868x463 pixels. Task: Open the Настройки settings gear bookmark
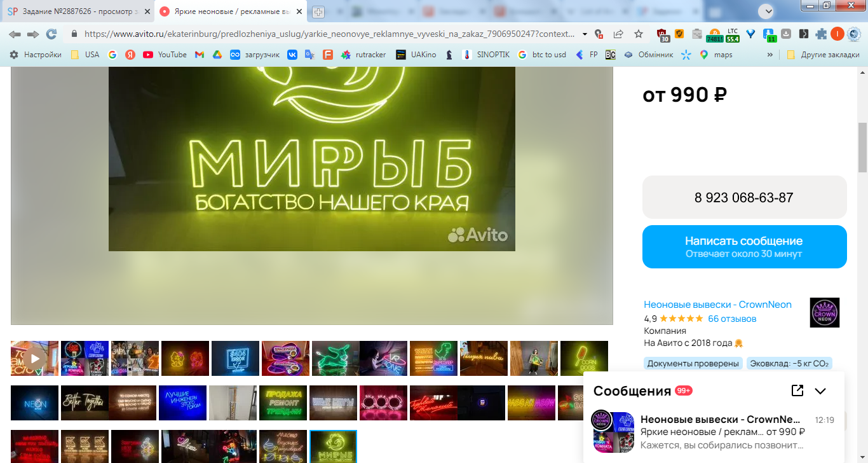click(x=36, y=55)
